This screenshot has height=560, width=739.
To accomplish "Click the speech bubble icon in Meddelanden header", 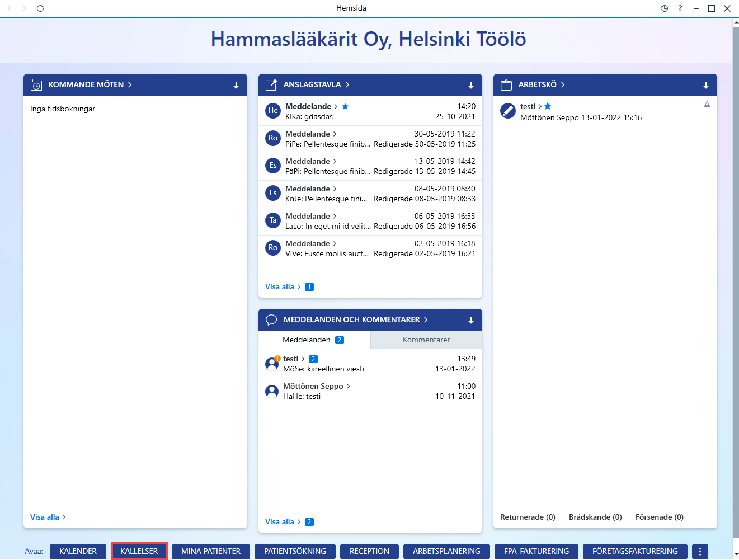I will (271, 320).
